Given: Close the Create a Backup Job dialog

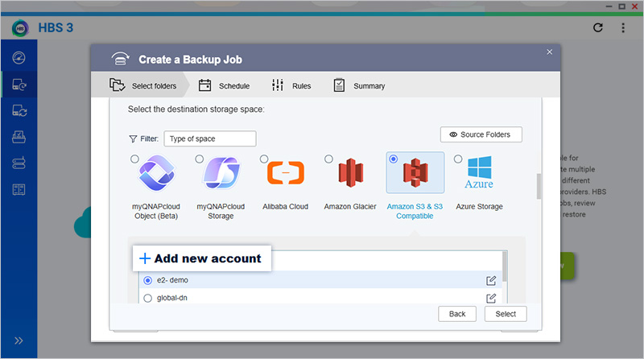Looking at the screenshot, I should pos(550,52).
